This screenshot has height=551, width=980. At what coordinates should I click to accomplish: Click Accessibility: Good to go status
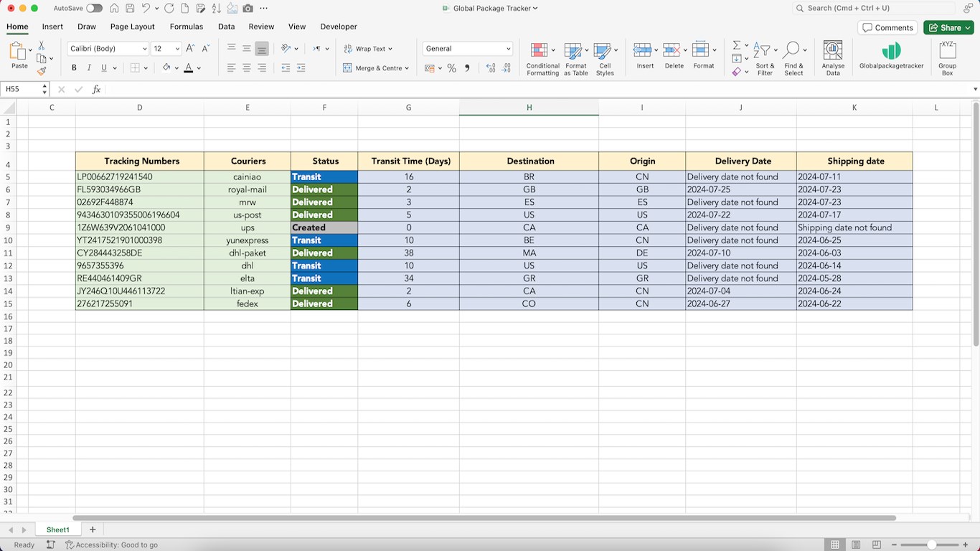click(111, 545)
